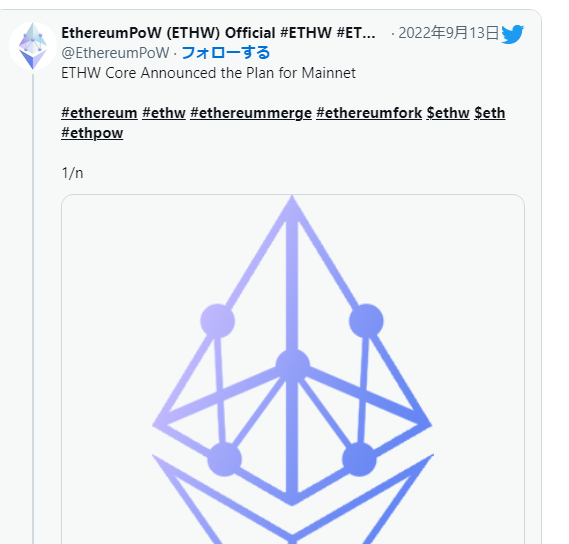Viewport: 569px width, 544px height.
Task: Open the $ethw cashtag
Action: click(448, 113)
